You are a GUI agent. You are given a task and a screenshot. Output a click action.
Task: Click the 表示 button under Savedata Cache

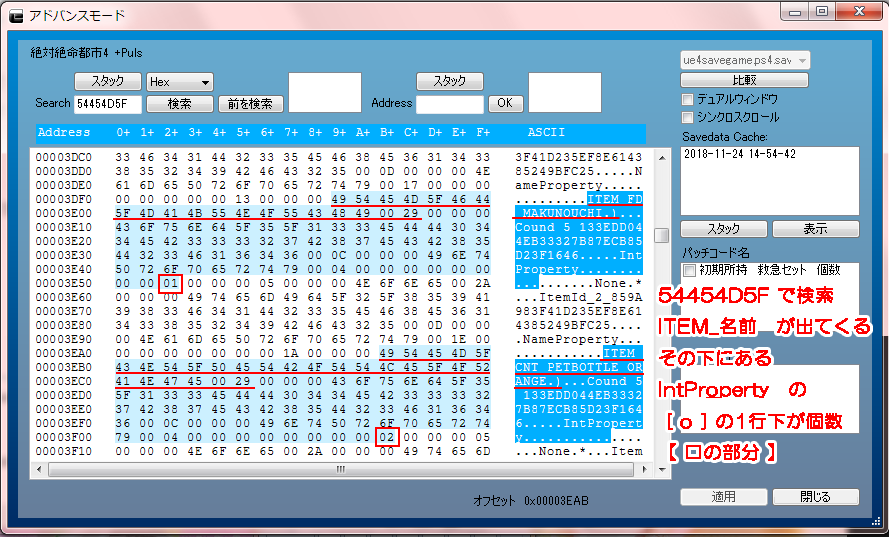pos(815,229)
